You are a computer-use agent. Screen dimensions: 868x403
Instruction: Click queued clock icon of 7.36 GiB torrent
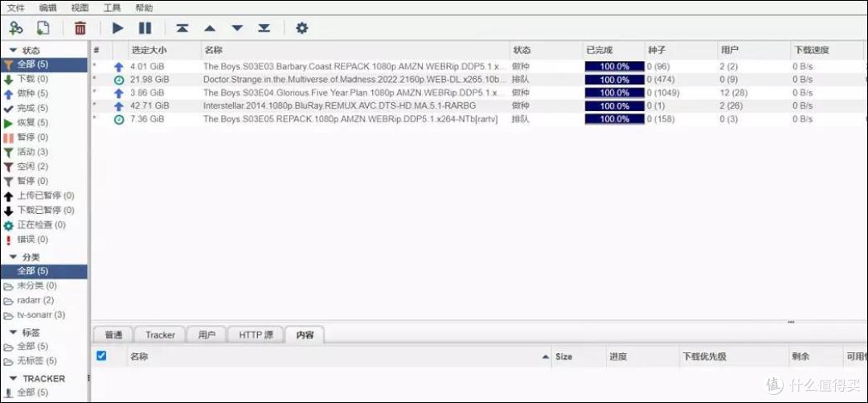(x=118, y=119)
